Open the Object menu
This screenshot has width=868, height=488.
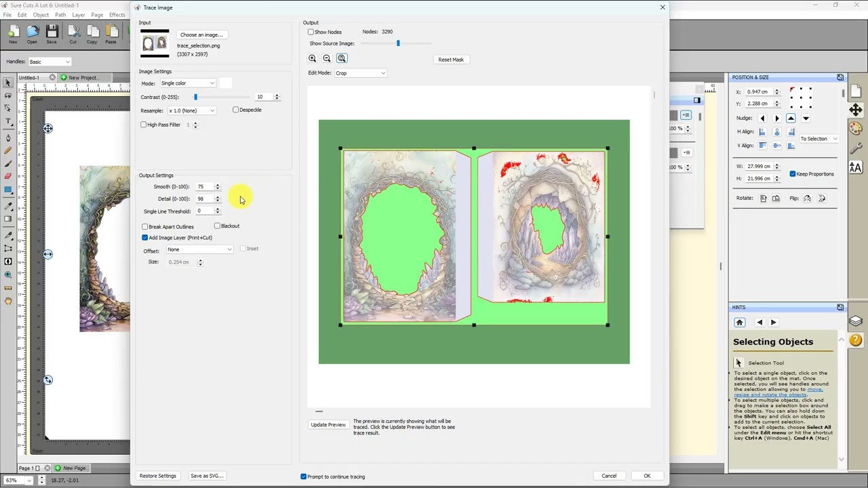41,15
